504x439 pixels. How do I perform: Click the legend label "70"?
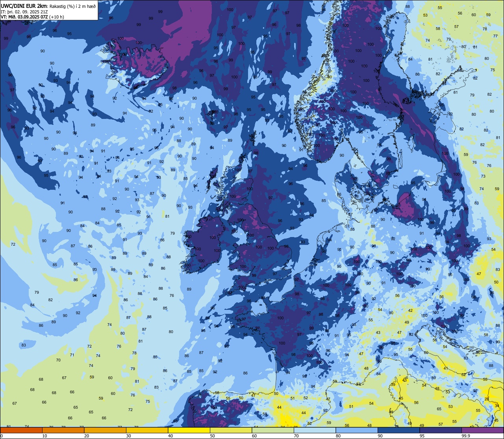(x=296, y=436)
